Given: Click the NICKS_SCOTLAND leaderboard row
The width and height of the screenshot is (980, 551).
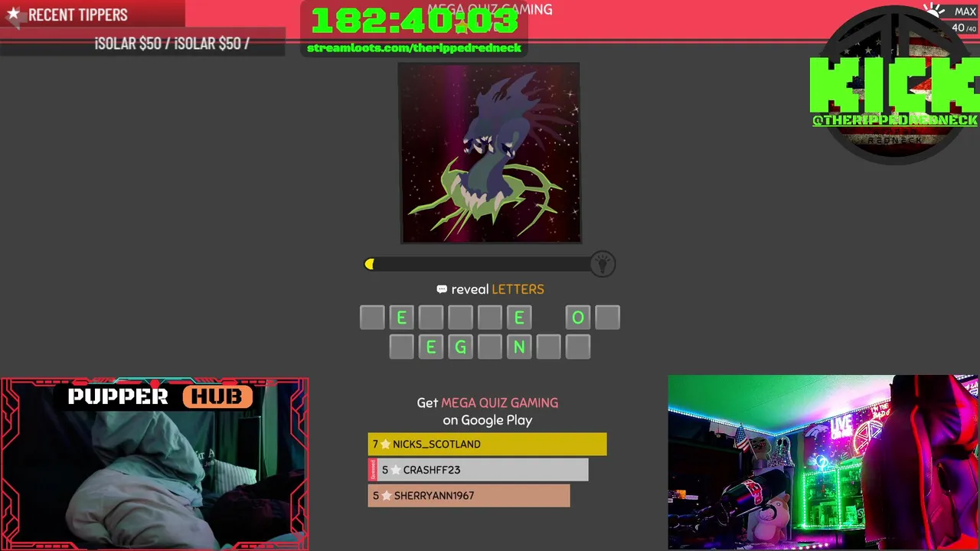Looking at the screenshot, I should (x=487, y=444).
